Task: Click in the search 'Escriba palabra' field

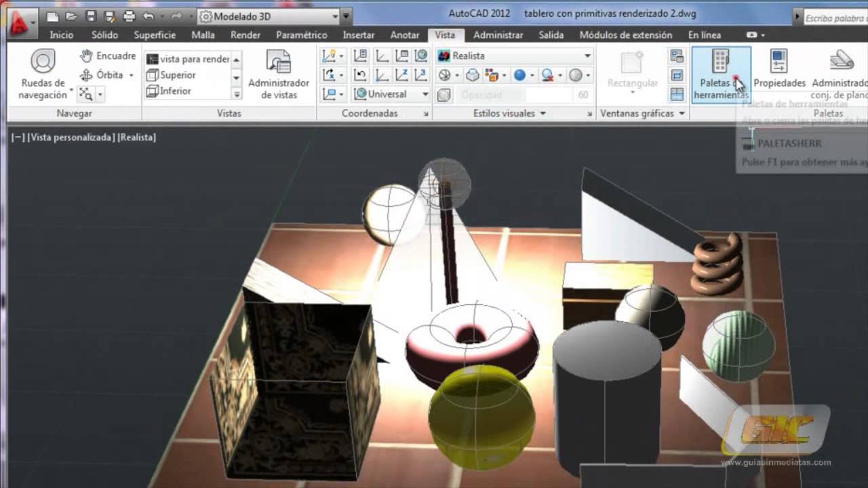Action: pyautogui.click(x=835, y=18)
